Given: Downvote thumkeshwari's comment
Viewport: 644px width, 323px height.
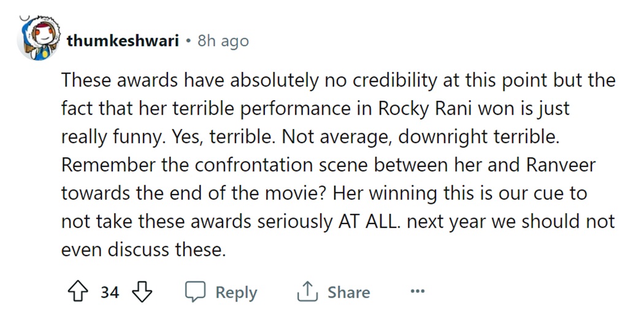Looking at the screenshot, I should pos(142,292).
